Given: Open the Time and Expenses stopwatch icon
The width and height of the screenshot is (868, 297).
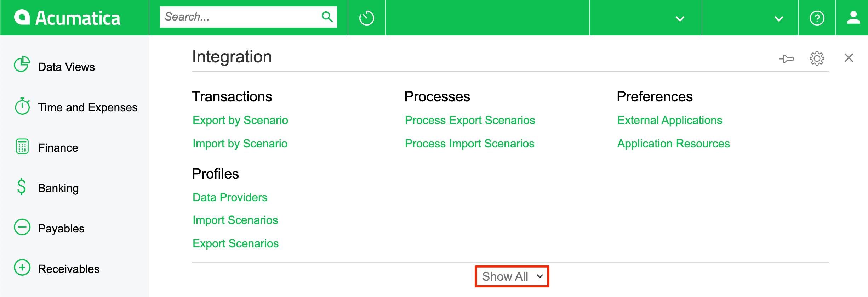Looking at the screenshot, I should pyautogui.click(x=22, y=106).
